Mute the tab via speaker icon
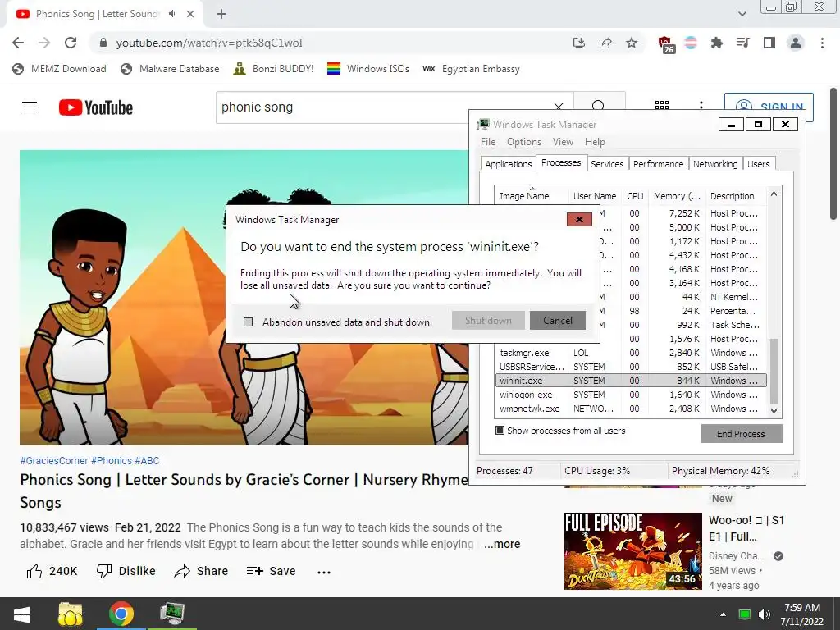This screenshot has width=840, height=630. [x=172, y=14]
